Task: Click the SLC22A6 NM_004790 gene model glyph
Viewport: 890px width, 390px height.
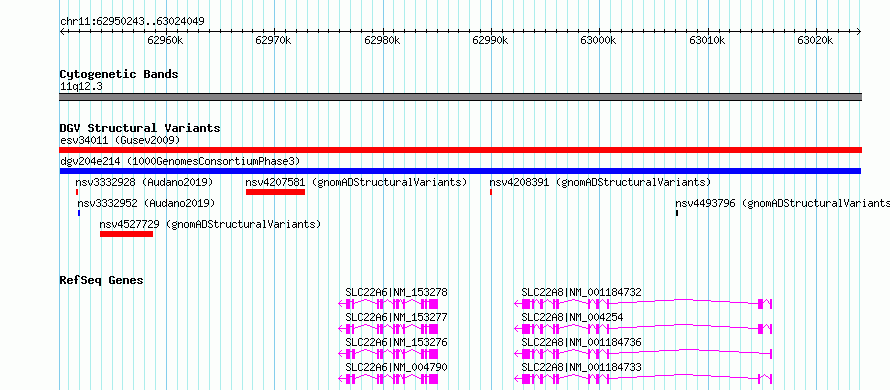Action: (x=388, y=379)
